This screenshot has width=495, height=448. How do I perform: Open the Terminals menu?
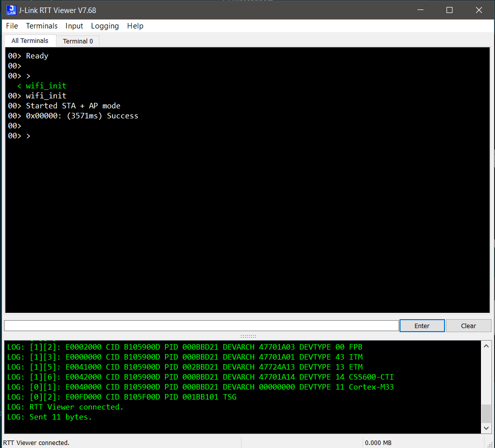41,26
